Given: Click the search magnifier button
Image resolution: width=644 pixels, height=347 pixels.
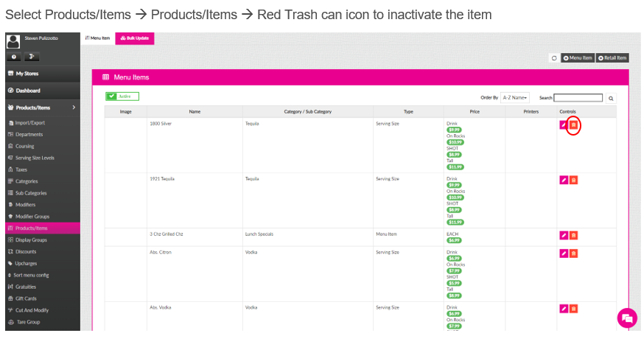Looking at the screenshot, I should click(x=611, y=98).
